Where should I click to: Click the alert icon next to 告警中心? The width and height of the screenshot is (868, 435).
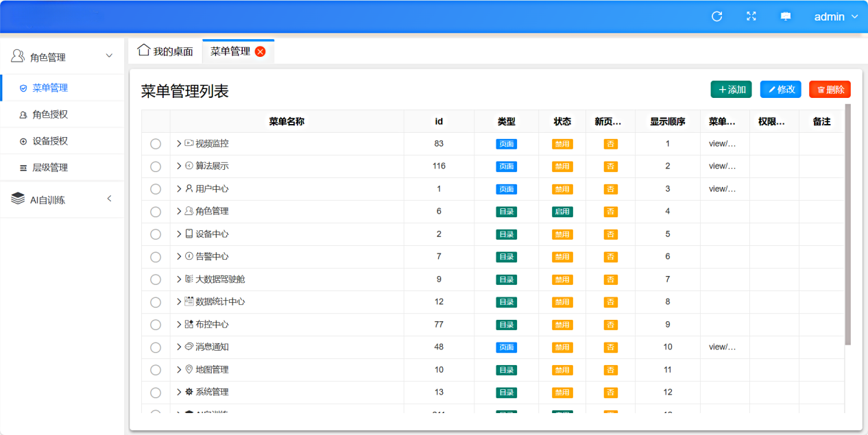(189, 256)
